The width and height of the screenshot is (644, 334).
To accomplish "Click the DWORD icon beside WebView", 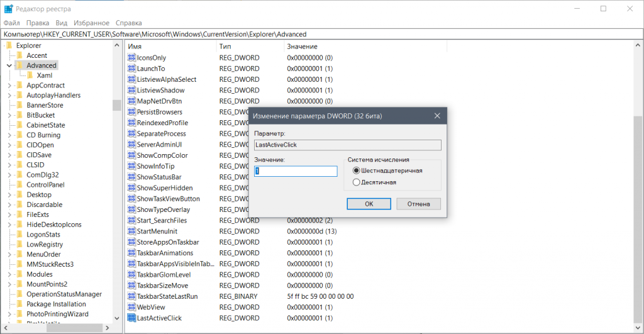I will coord(131,307).
